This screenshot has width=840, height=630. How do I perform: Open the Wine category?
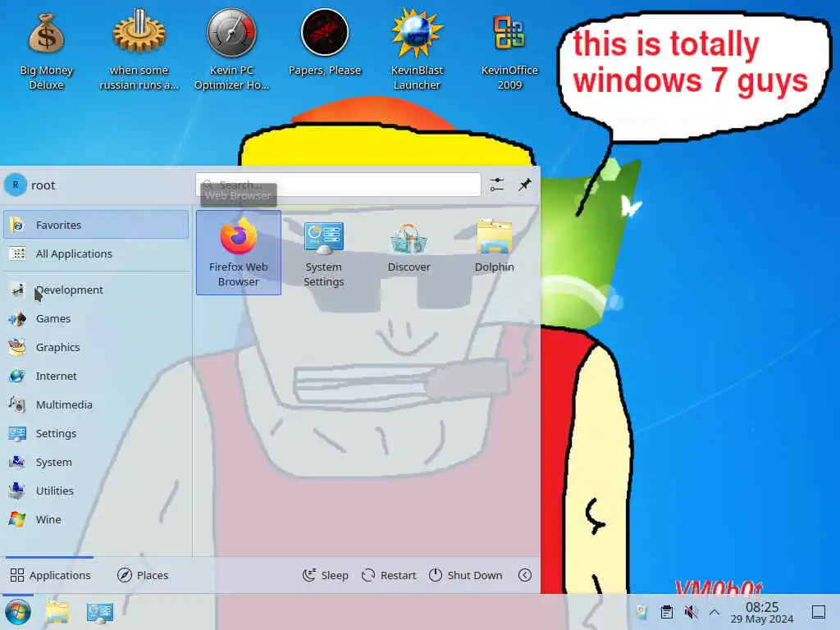96,519
